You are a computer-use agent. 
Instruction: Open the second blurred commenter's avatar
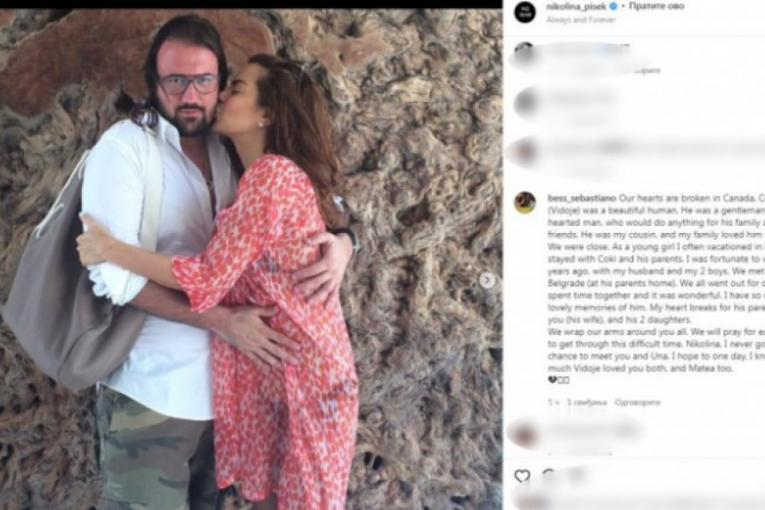pos(525,102)
